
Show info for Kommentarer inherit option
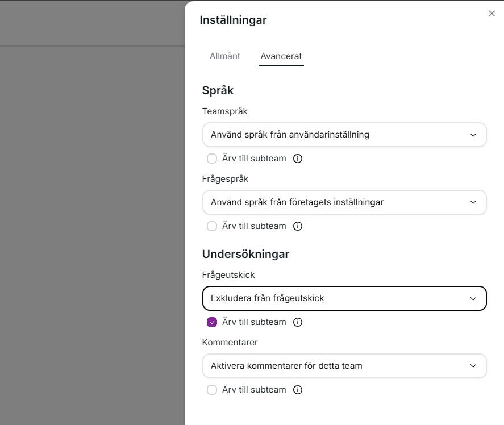coord(297,390)
